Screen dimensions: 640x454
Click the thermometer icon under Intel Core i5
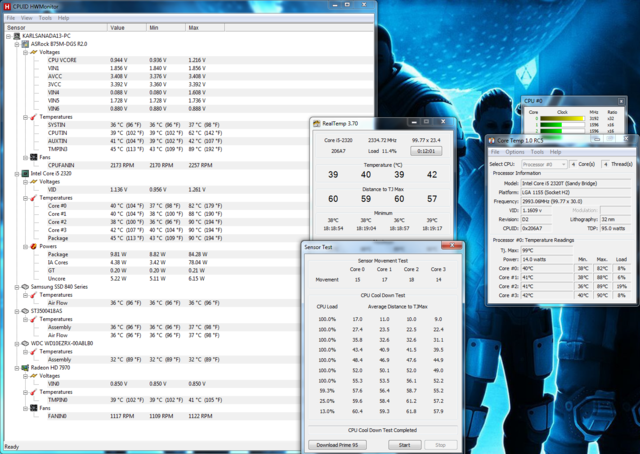point(34,198)
